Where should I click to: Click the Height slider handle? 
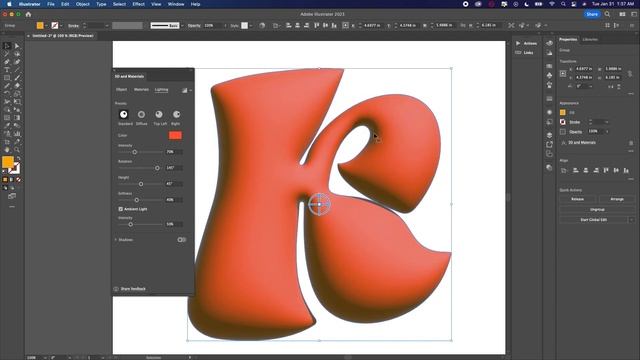pyautogui.click(x=141, y=184)
